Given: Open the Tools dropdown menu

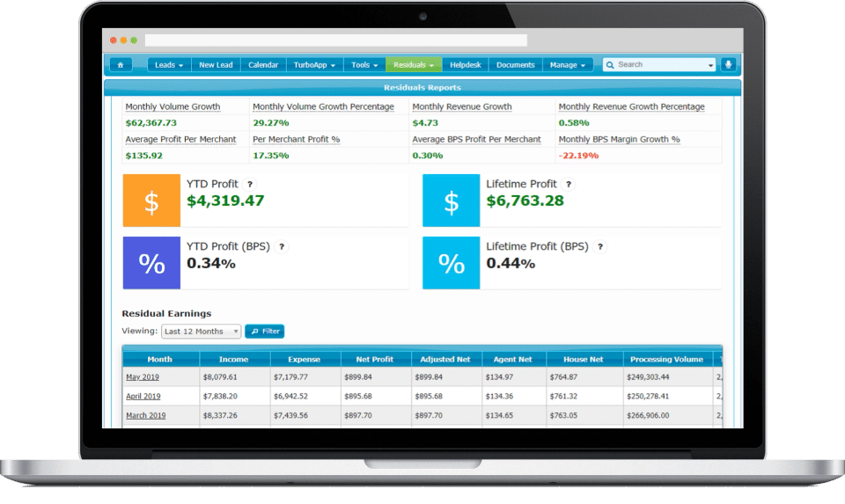Looking at the screenshot, I should click(364, 64).
